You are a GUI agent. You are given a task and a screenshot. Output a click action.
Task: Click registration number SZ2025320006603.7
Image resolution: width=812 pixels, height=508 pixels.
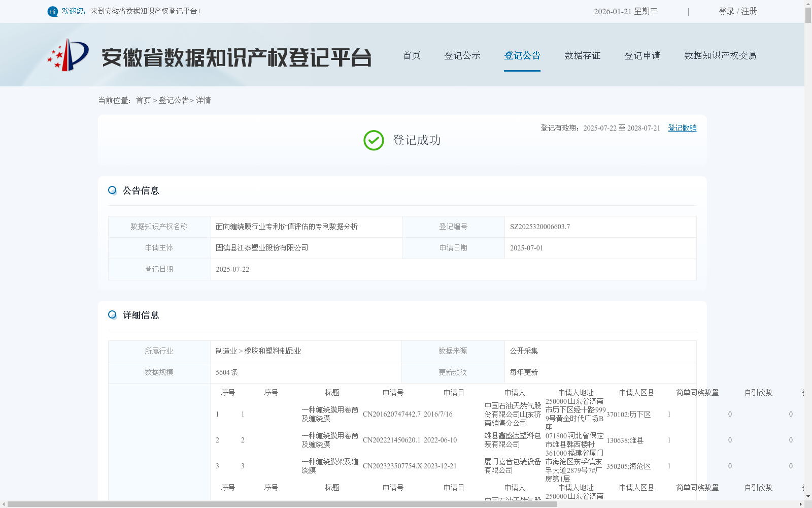point(540,227)
